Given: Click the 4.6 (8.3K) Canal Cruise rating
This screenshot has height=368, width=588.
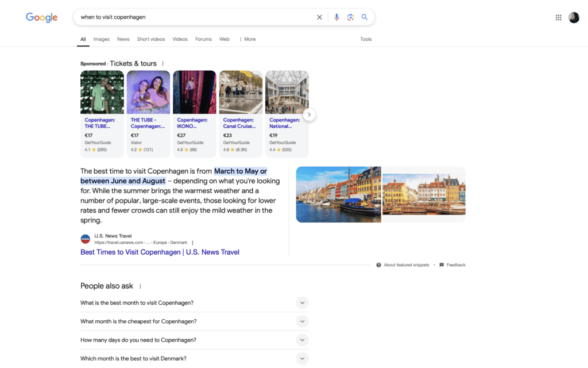Looking at the screenshot, I should [x=235, y=150].
